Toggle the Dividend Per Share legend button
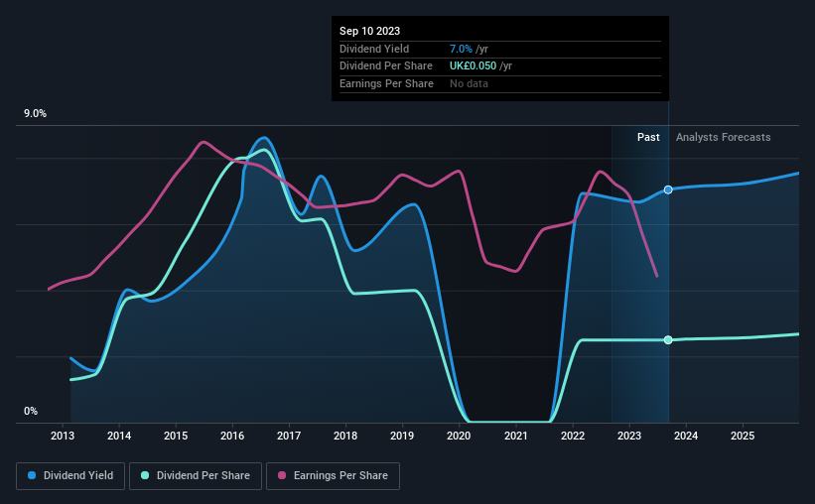 point(196,476)
